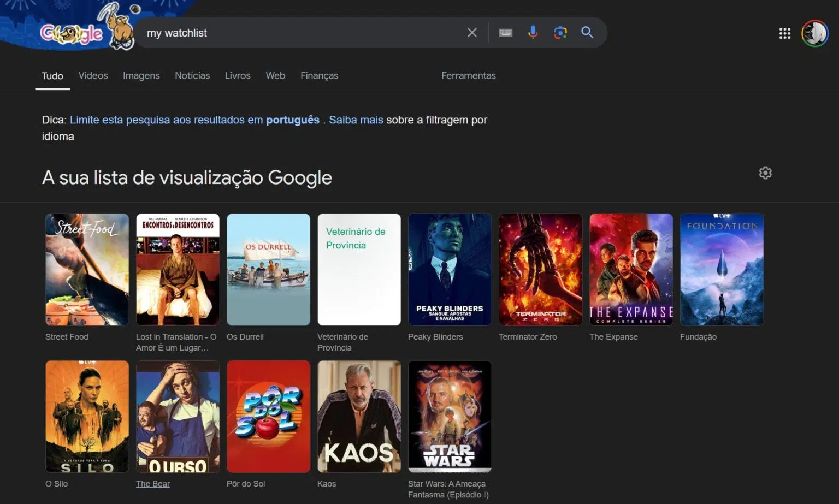The image size is (839, 504).
Task: Switch to the Web tab
Action: pos(275,75)
